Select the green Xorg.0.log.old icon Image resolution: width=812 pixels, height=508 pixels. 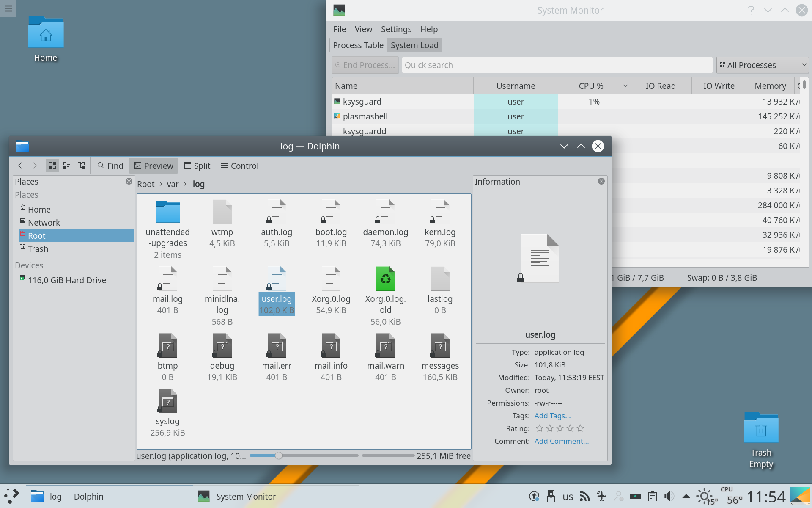point(385,279)
